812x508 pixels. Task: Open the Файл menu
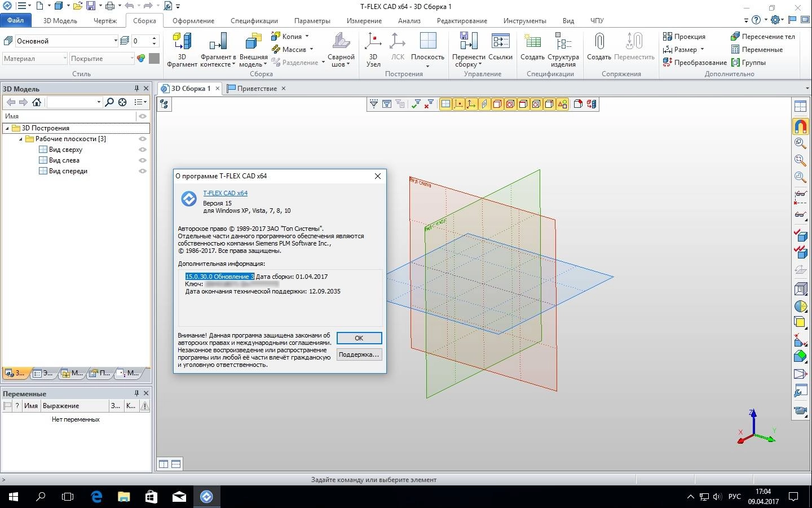(x=15, y=20)
